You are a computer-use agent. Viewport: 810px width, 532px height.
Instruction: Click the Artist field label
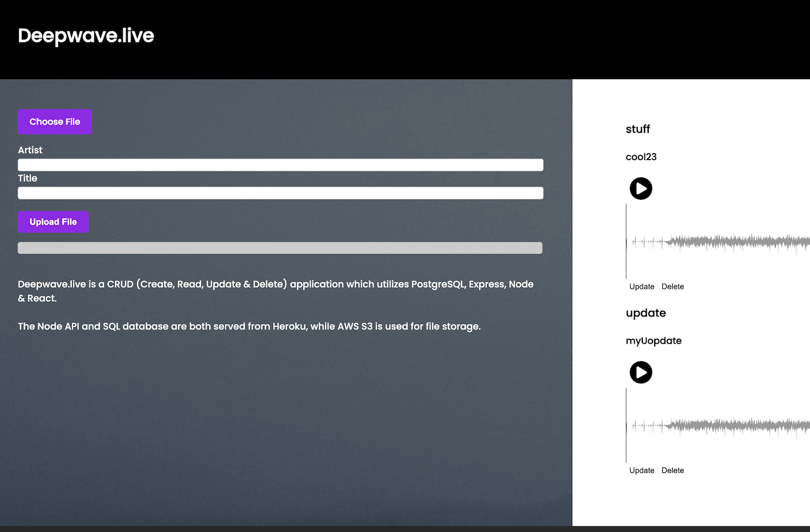[30, 150]
